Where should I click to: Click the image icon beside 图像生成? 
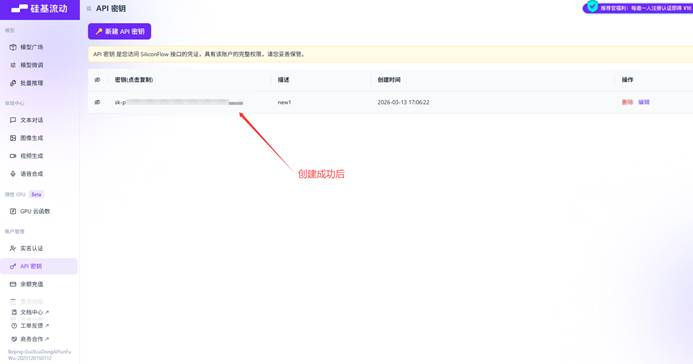click(13, 138)
